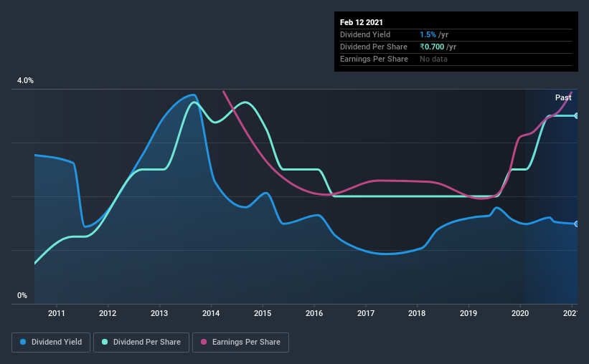The height and width of the screenshot is (364, 589).
Task: Click the 2015 x-axis label
Action: (263, 313)
